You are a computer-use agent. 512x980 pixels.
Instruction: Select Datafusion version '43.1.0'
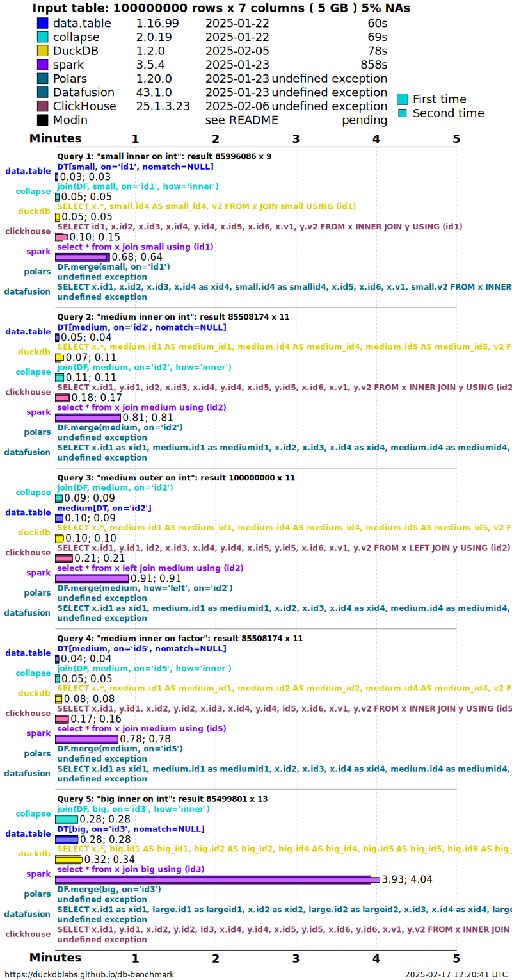click(154, 92)
